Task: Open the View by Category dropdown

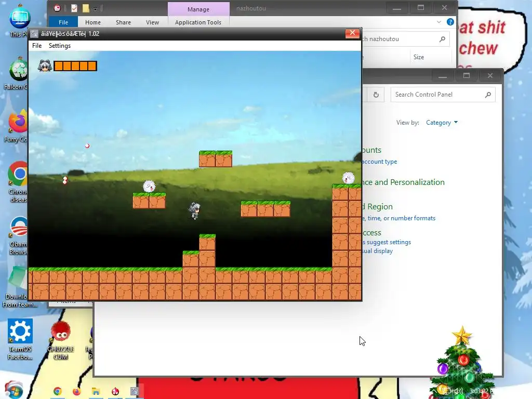Action: 442,123
